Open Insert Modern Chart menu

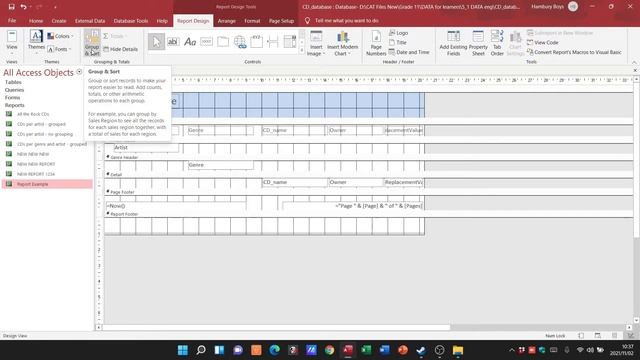click(342, 44)
